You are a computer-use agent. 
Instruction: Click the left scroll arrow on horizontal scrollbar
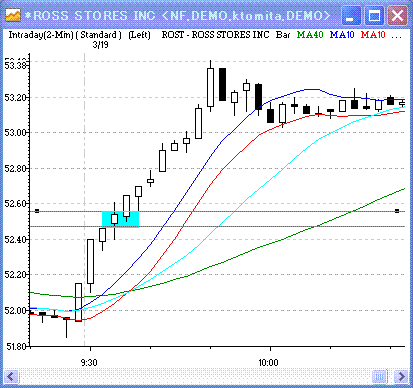(11, 377)
